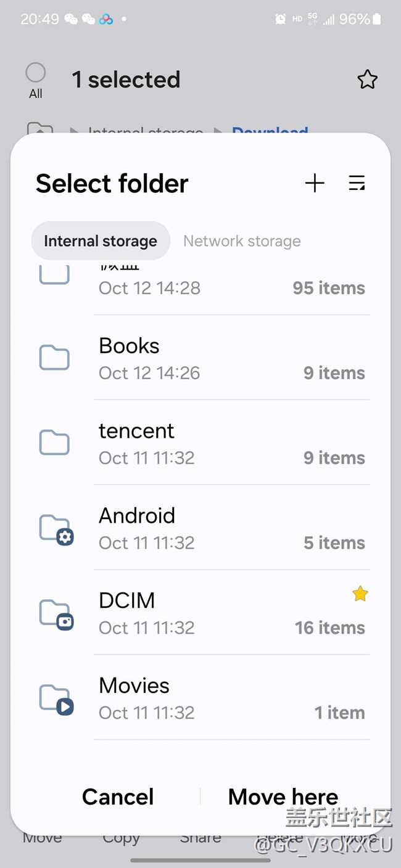401x868 pixels.
Task: Tap the Books folder icon
Action: pos(54,358)
